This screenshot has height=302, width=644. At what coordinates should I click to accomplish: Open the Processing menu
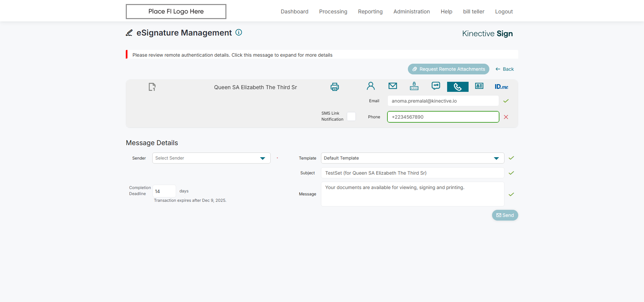click(333, 11)
